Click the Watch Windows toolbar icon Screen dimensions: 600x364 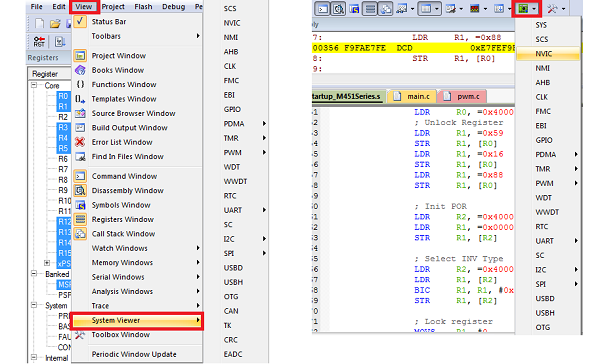tap(401, 8)
